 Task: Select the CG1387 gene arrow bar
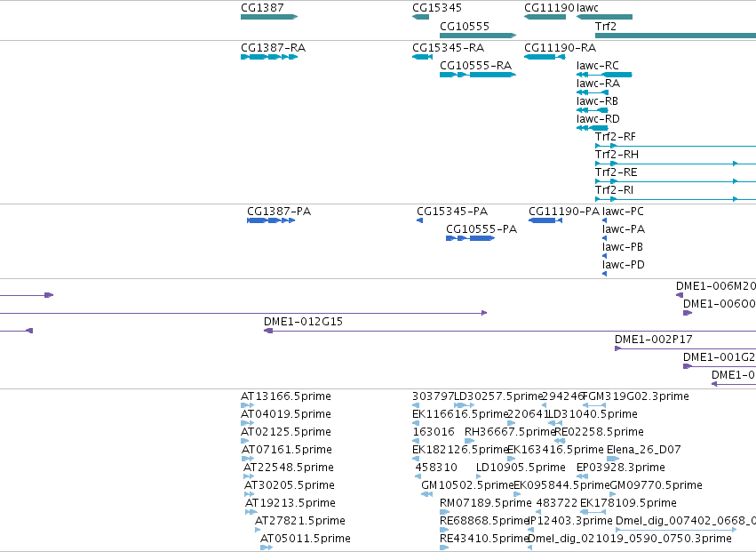click(x=269, y=17)
